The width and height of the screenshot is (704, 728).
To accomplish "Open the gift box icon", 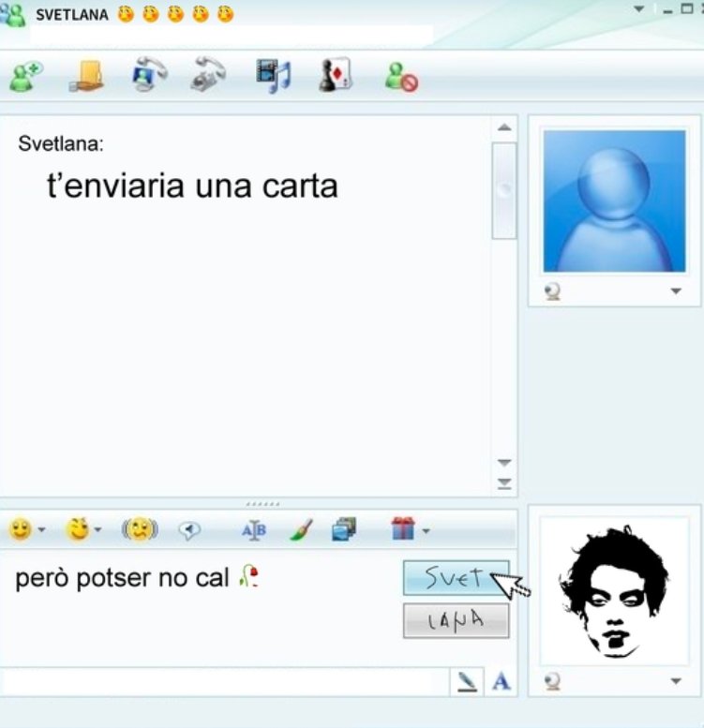I will [402, 528].
